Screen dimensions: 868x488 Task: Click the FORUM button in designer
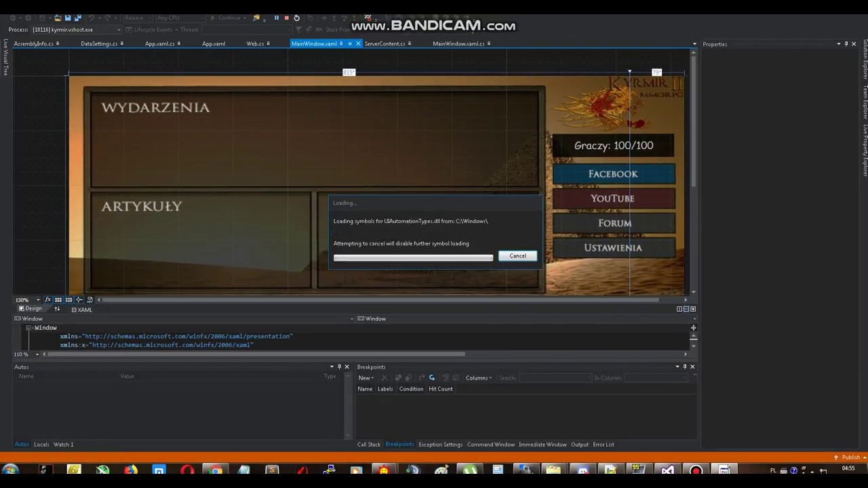click(614, 223)
